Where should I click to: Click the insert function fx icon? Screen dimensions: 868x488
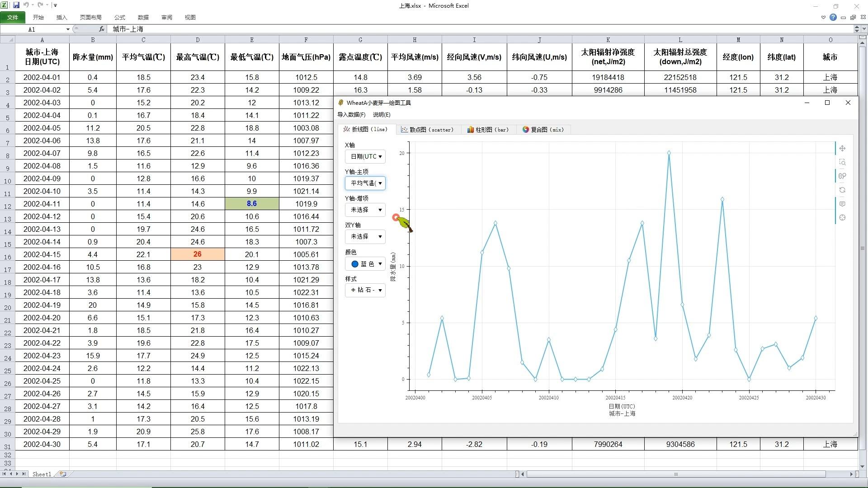102,29
